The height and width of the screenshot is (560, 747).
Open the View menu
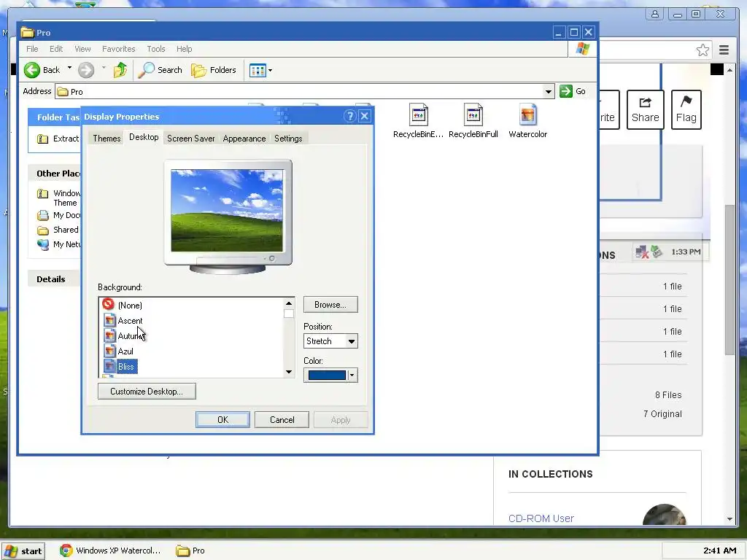[82, 49]
